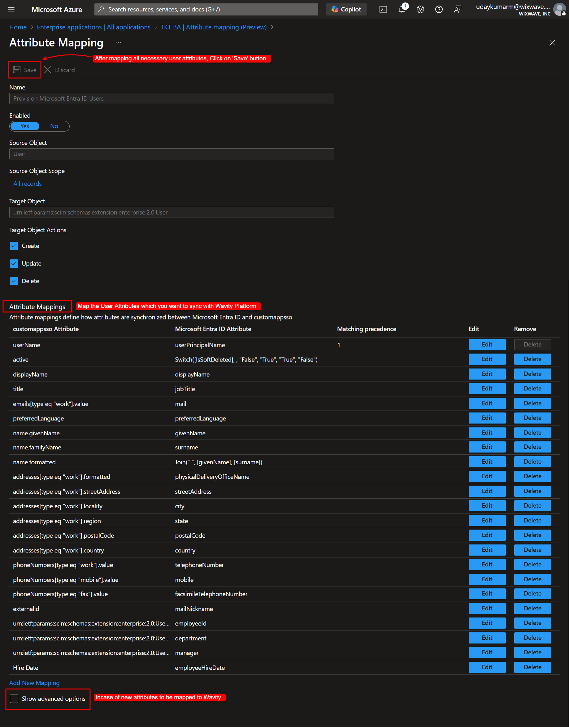Open the help question mark icon
Screen dimensions: 569x728
coord(439,9)
